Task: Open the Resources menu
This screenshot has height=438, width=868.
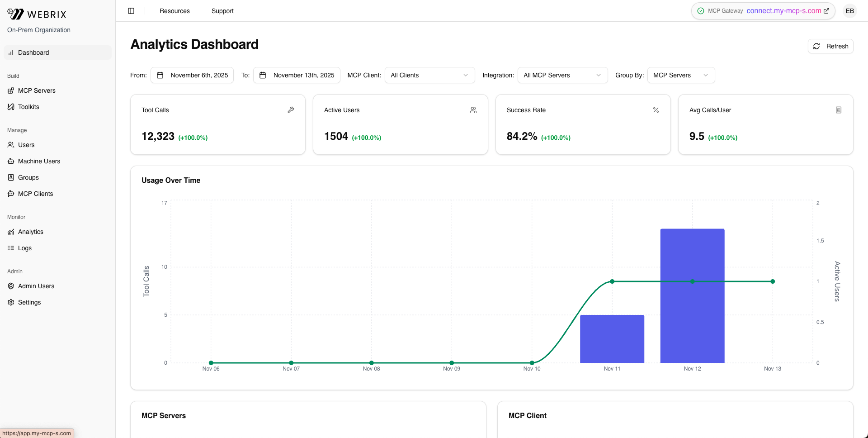Action: pos(175,11)
